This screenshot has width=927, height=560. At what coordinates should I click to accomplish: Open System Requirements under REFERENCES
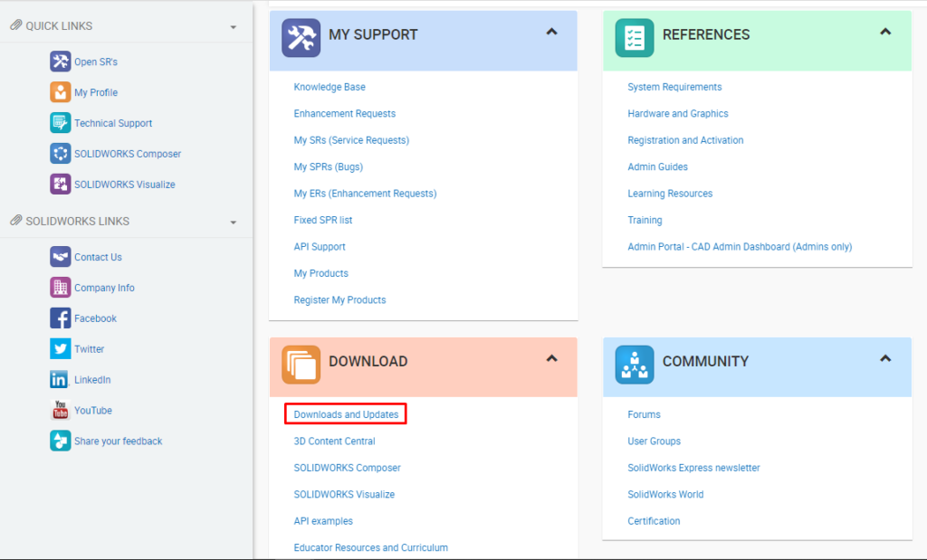[x=674, y=86]
